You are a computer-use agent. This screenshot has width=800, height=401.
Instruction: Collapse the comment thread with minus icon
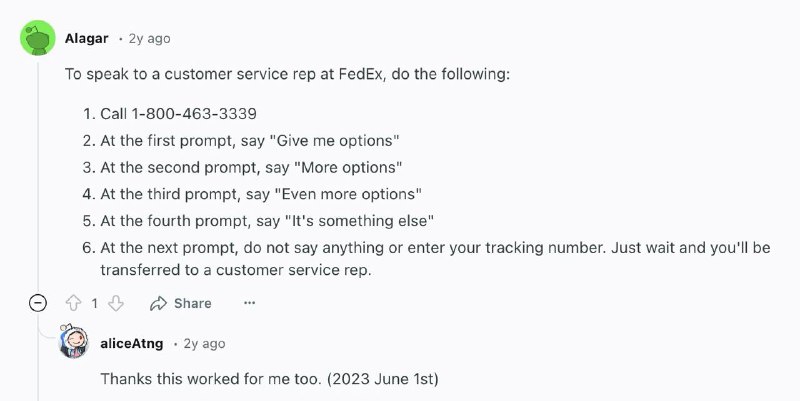click(x=38, y=303)
